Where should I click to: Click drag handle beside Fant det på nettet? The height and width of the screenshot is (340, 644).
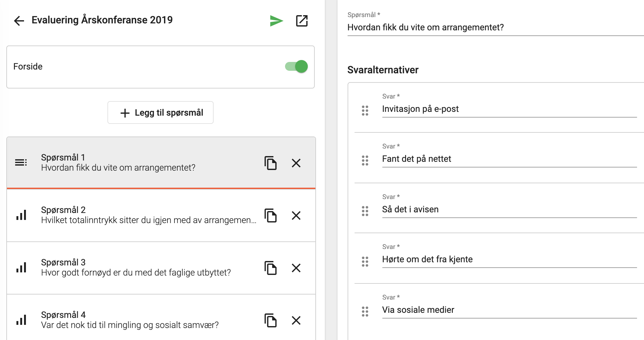click(365, 161)
